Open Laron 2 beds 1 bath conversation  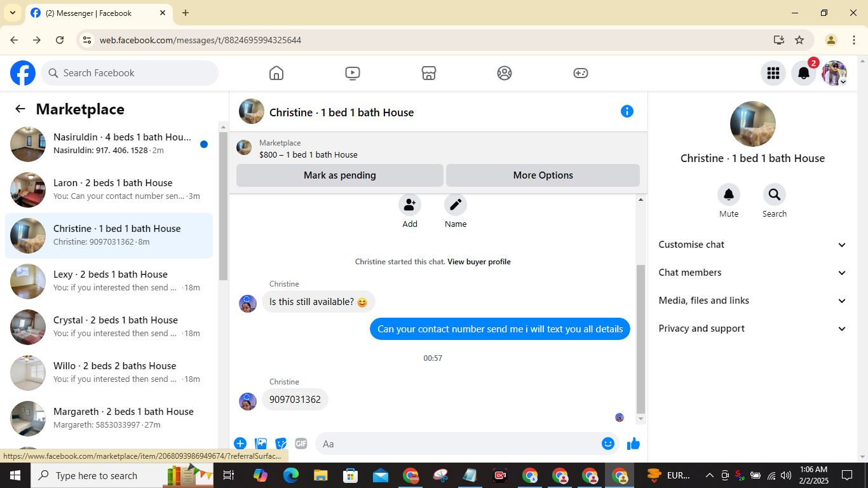(x=109, y=190)
